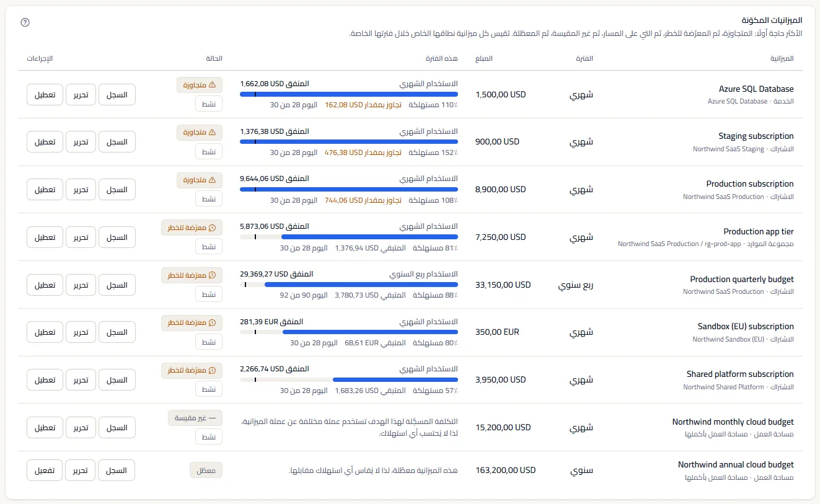820x504 pixels.
Task: Click the غير مقيسة status badge
Action: click(x=195, y=418)
